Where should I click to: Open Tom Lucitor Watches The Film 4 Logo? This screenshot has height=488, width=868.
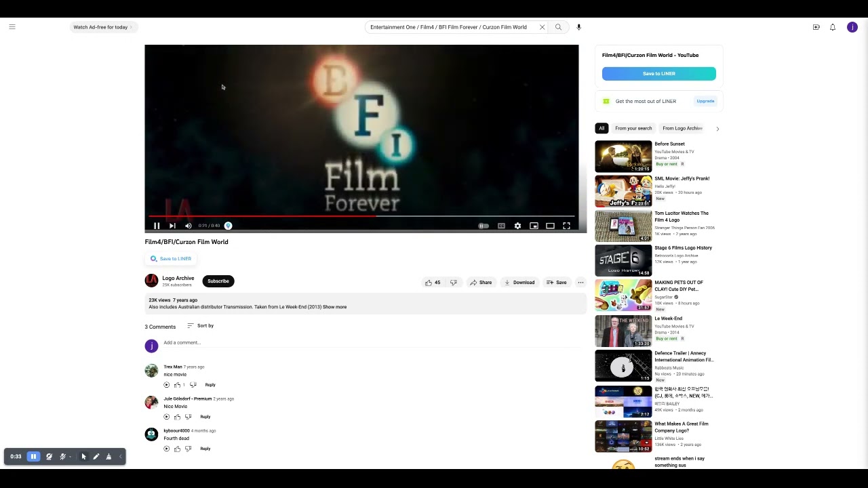(682, 217)
